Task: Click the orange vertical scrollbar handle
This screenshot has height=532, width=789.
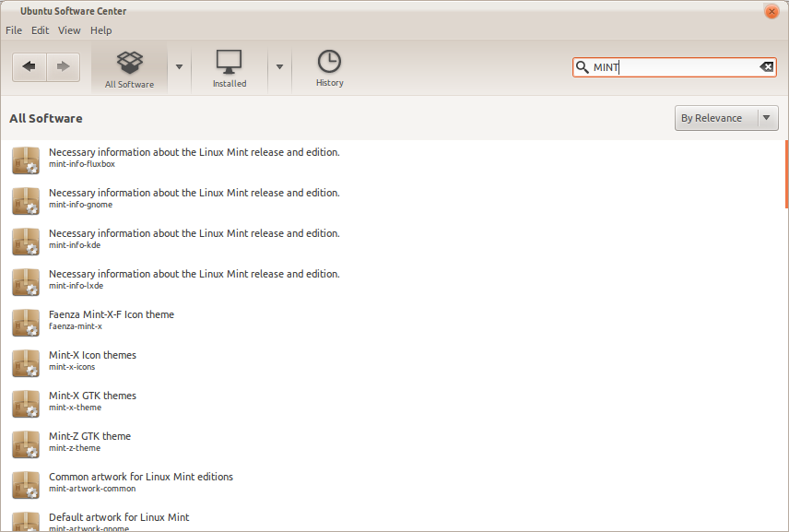Action: coord(786,174)
